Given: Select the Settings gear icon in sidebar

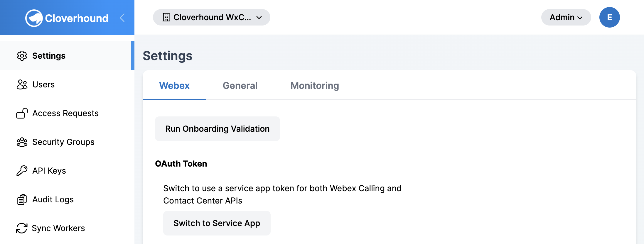Looking at the screenshot, I should tap(21, 56).
